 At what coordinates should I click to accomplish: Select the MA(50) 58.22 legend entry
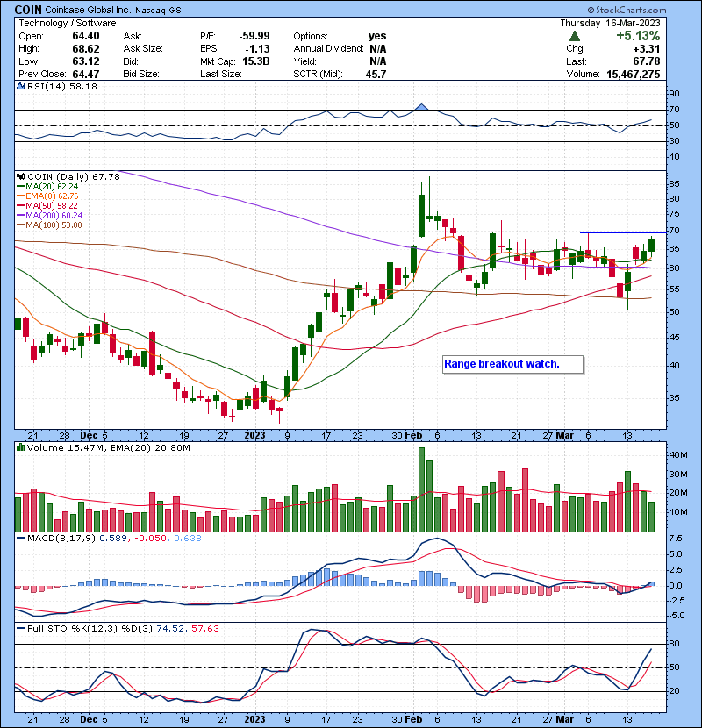pyautogui.click(x=47, y=205)
